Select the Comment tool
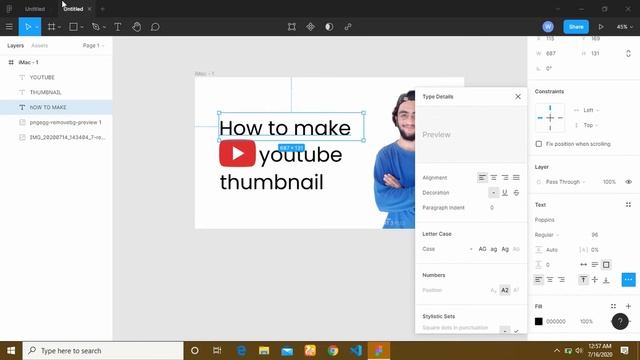 click(x=155, y=27)
